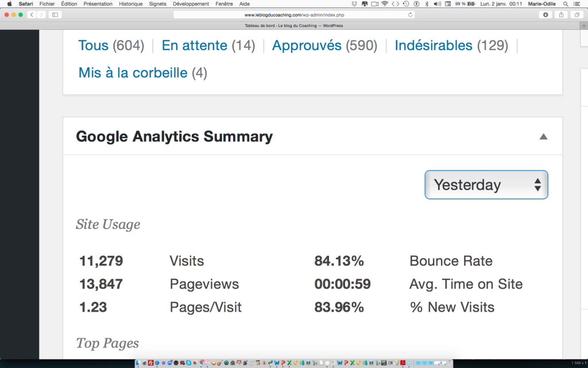Click the Wi-Fi status icon

tap(384, 3)
